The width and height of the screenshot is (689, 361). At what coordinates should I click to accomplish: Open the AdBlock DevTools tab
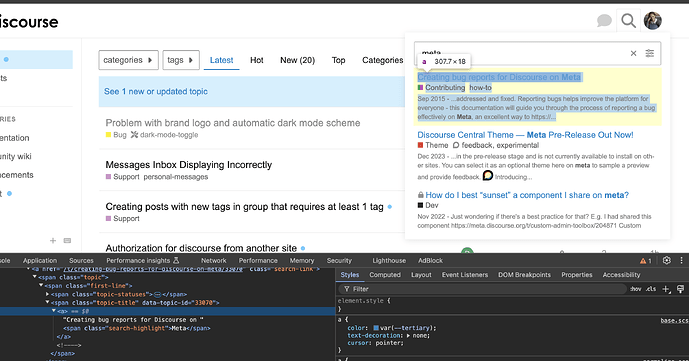[430, 260]
